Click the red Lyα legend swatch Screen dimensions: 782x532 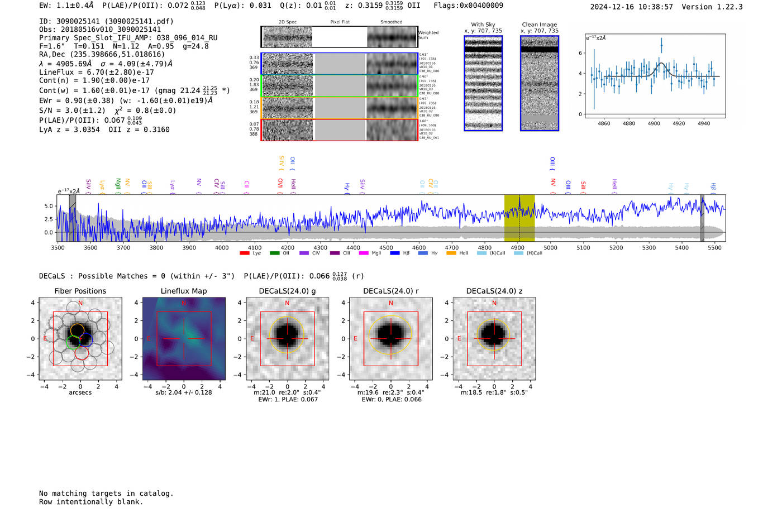click(x=244, y=253)
